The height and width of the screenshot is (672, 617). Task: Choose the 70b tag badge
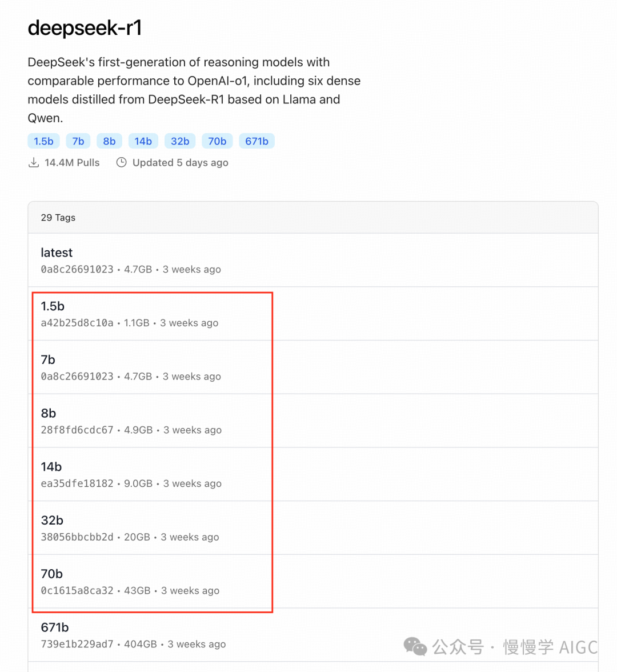click(217, 141)
